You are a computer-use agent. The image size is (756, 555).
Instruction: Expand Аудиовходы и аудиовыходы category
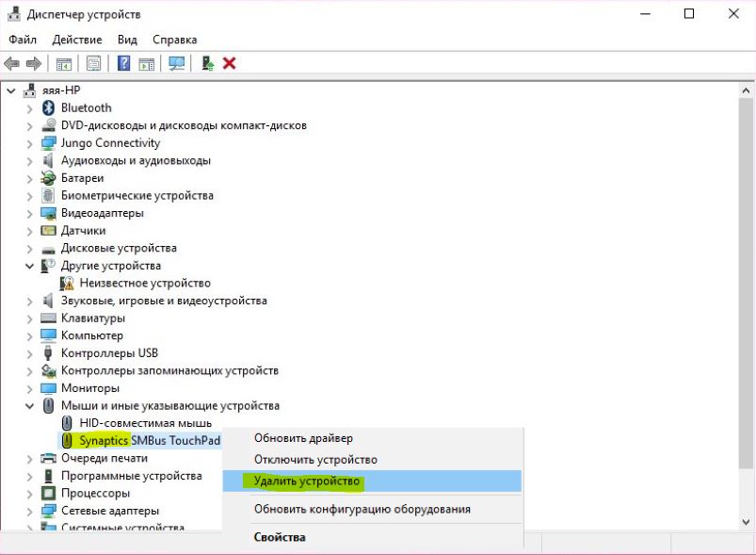(x=29, y=161)
